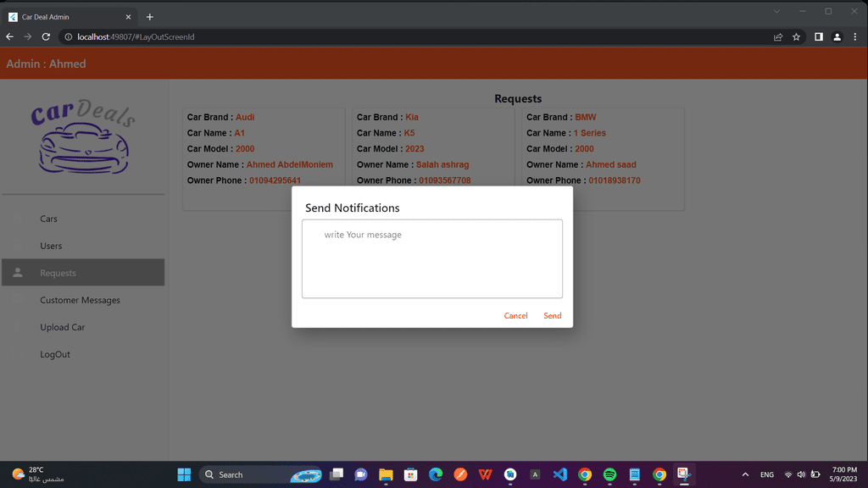Bookmark this page with the star icon
The height and width of the screenshot is (488, 868).
(x=796, y=37)
